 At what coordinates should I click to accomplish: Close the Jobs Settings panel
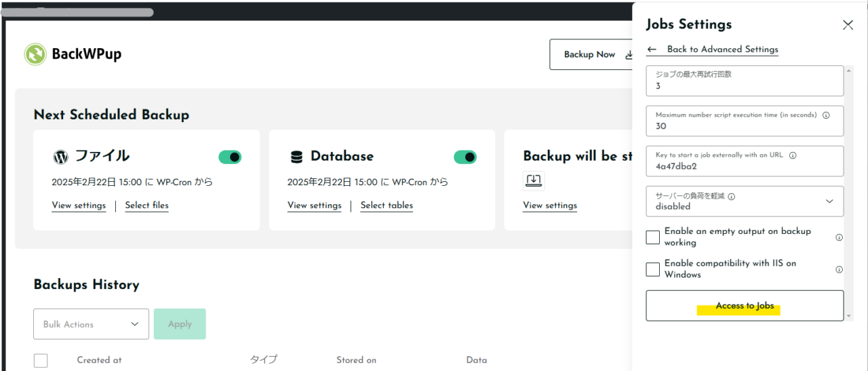pos(848,25)
